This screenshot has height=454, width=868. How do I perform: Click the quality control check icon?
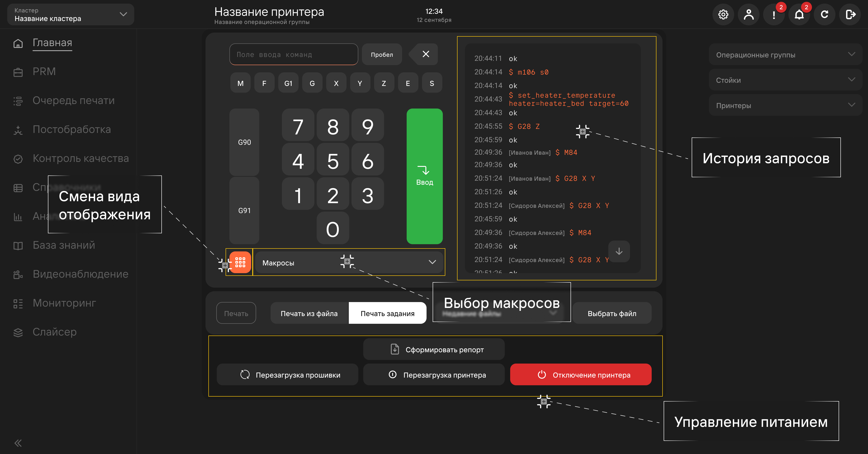[18, 159]
